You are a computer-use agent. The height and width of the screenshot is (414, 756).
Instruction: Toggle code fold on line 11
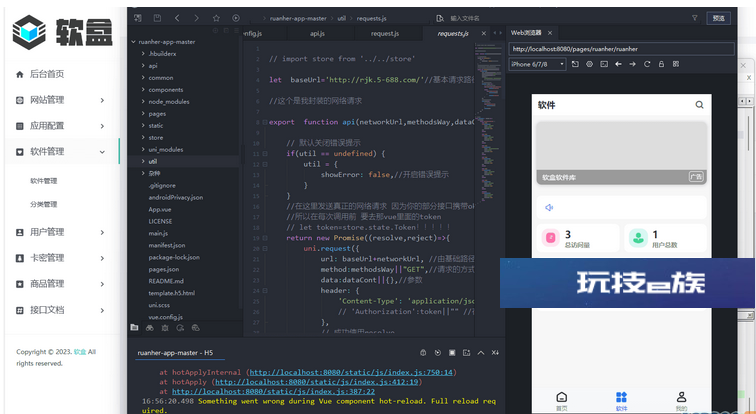coord(265,154)
